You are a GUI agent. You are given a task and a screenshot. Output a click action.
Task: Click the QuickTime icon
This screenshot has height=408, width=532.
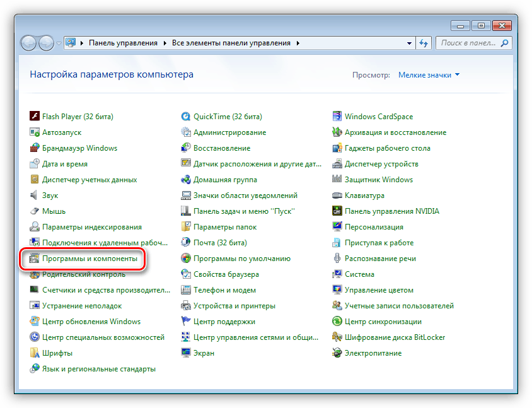coord(185,117)
